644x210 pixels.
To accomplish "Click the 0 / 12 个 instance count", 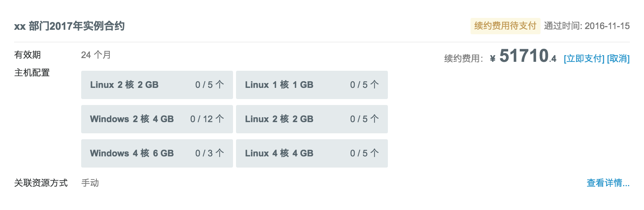I will (x=207, y=119).
